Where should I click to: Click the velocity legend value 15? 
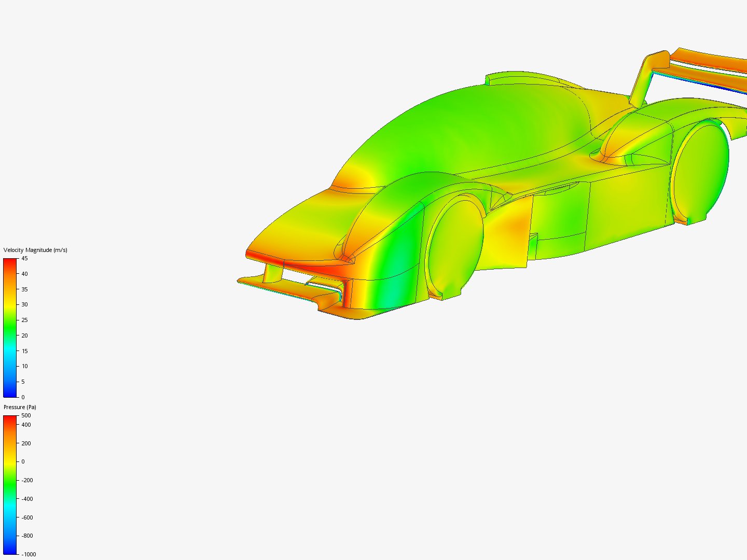[x=24, y=351]
